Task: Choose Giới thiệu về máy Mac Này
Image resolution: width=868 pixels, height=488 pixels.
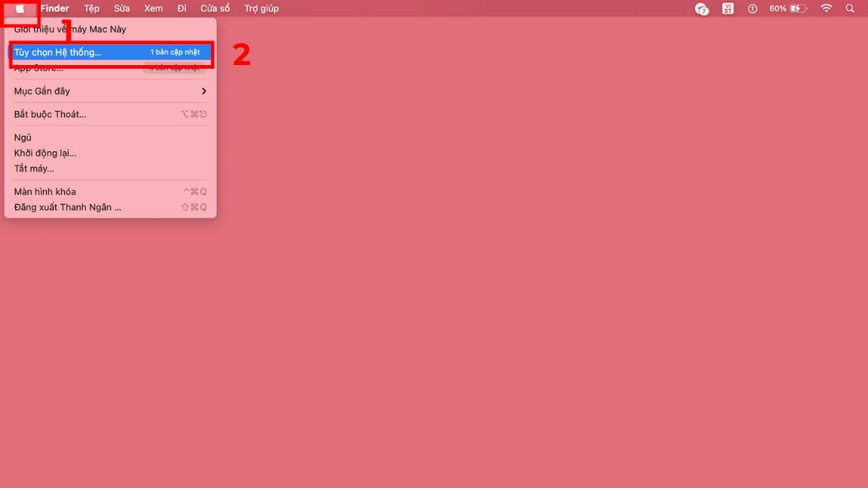Action: 110,30
